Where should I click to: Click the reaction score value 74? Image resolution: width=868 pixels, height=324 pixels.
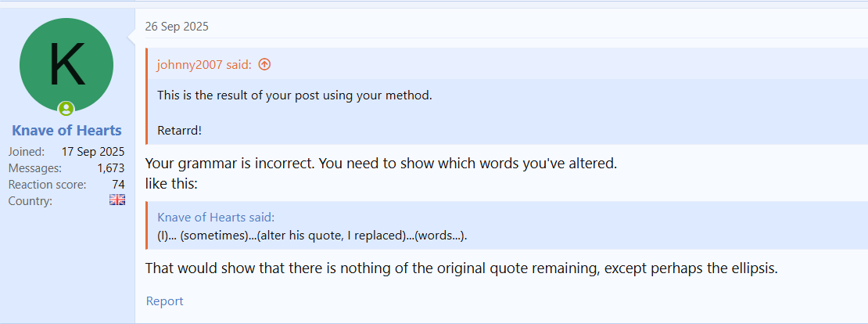pos(118,184)
